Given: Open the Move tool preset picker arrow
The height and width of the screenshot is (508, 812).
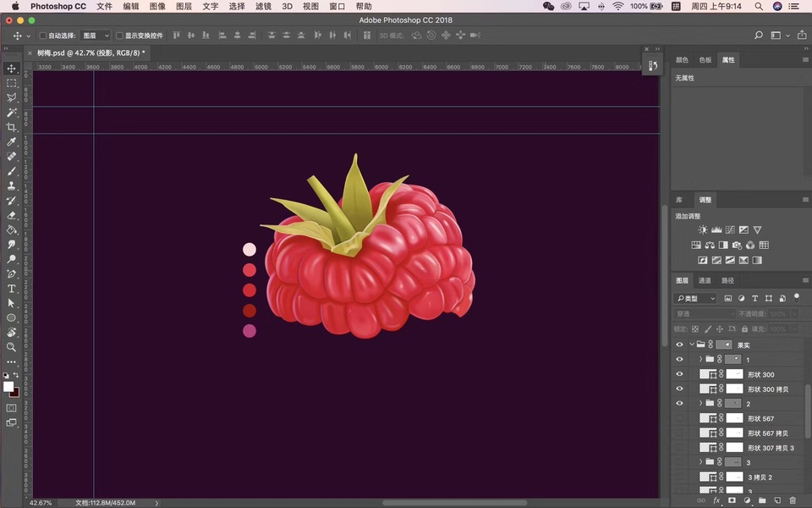Looking at the screenshot, I should pos(29,36).
